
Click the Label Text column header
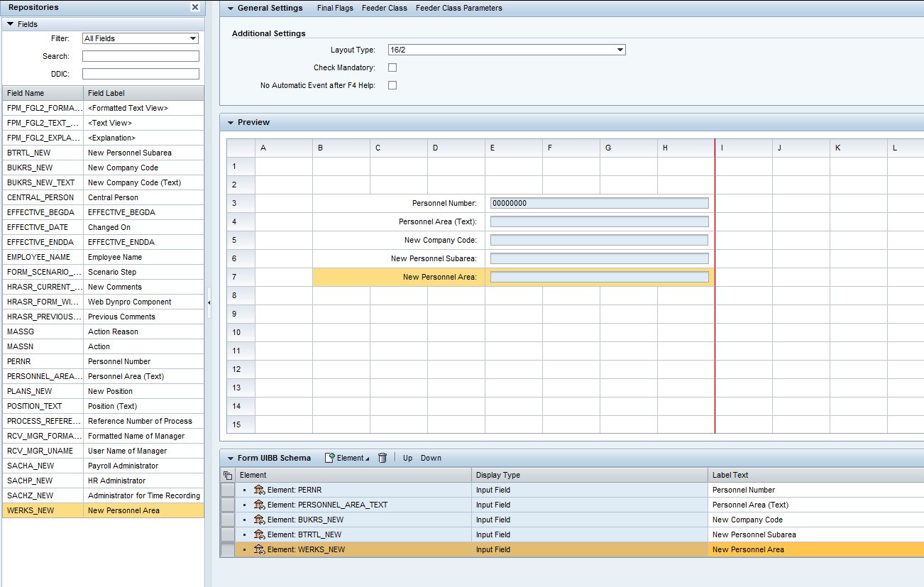(816, 475)
